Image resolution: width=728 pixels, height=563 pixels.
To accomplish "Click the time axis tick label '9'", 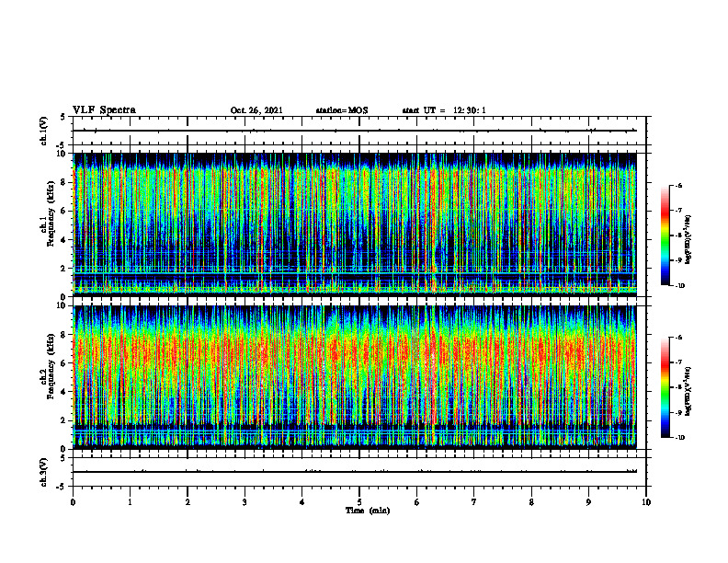I will tap(588, 502).
